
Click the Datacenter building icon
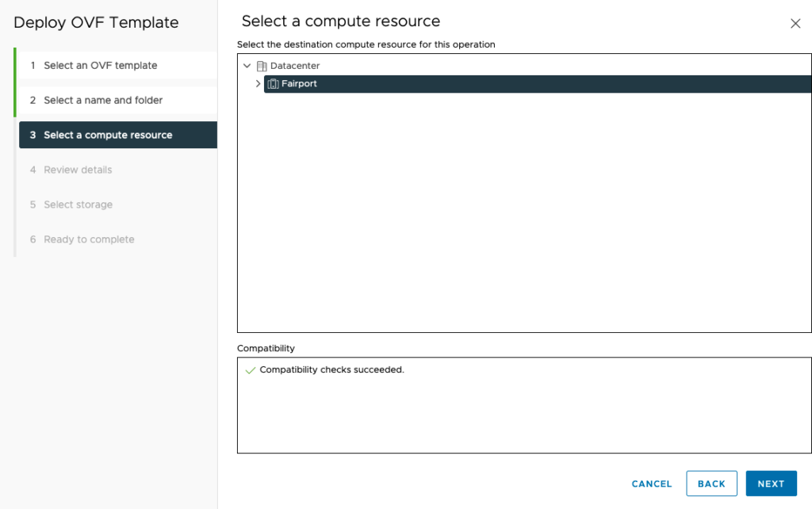tap(262, 66)
